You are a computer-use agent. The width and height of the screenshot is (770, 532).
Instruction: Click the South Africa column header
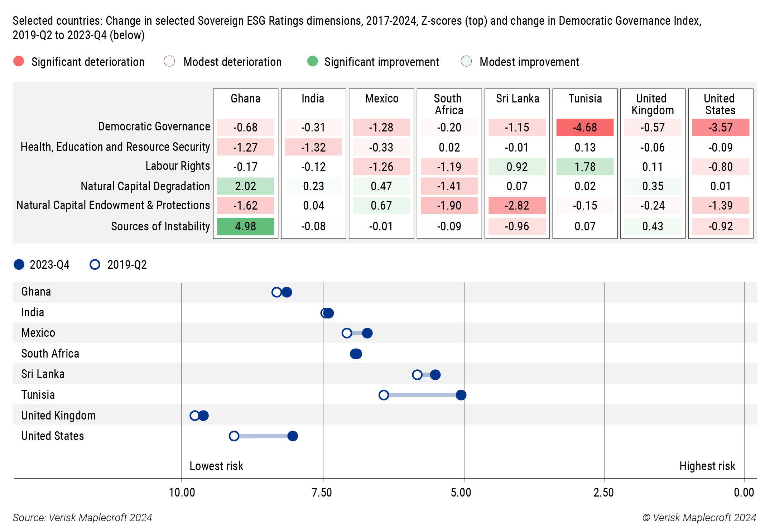point(449,104)
